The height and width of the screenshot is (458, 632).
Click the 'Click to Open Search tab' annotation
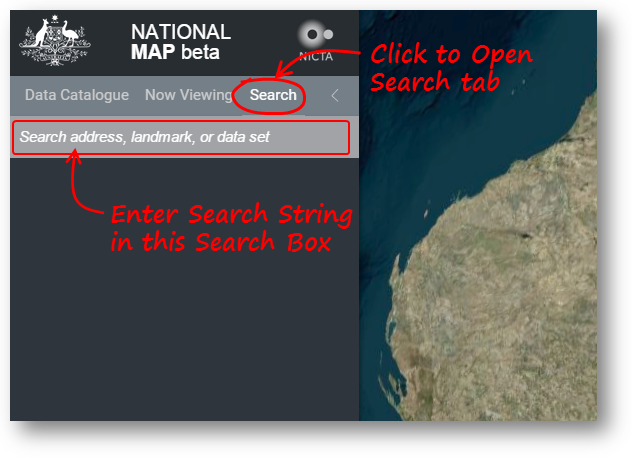[451, 68]
